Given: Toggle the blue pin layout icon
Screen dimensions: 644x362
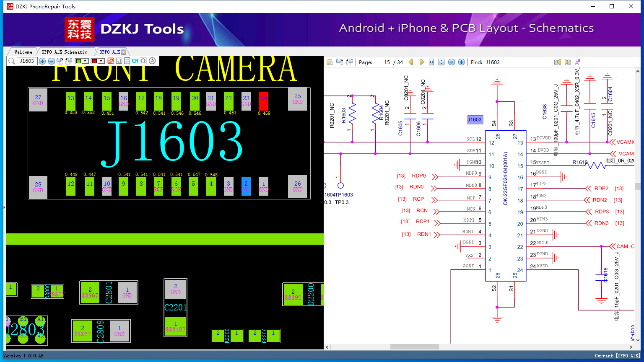Looking at the screenshot, I should 127,61.
